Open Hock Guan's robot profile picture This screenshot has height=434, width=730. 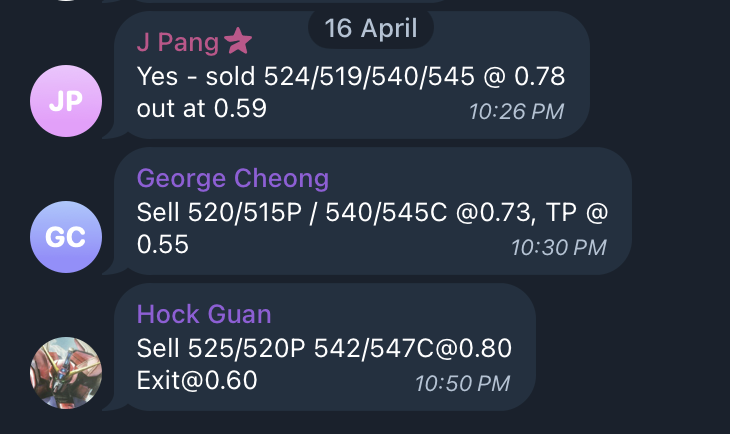66,373
